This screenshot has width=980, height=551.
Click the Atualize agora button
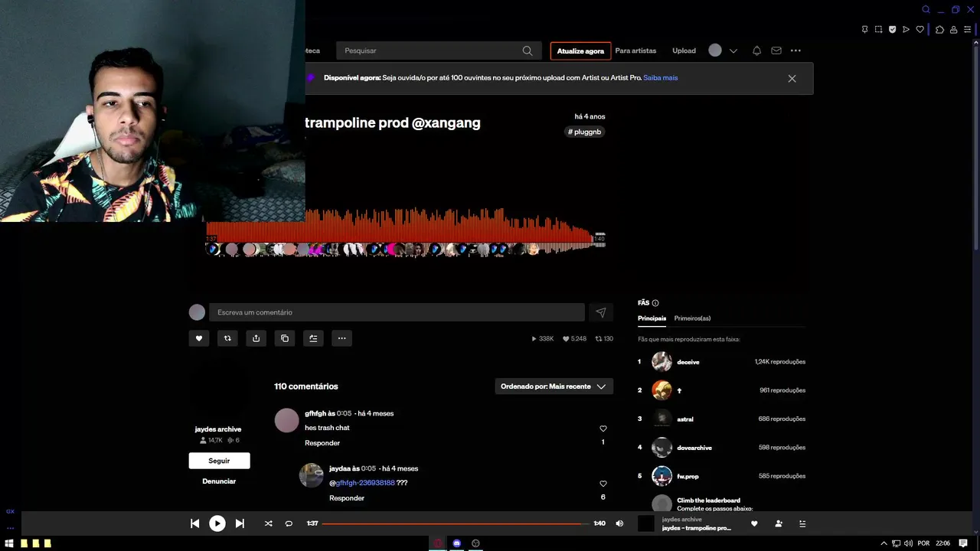pos(580,51)
